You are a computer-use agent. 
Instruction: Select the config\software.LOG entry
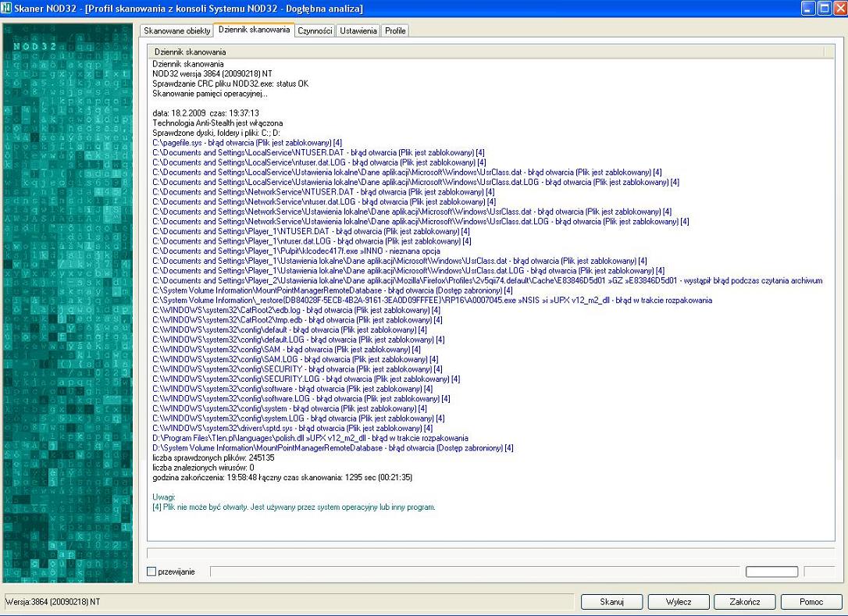[x=301, y=399]
